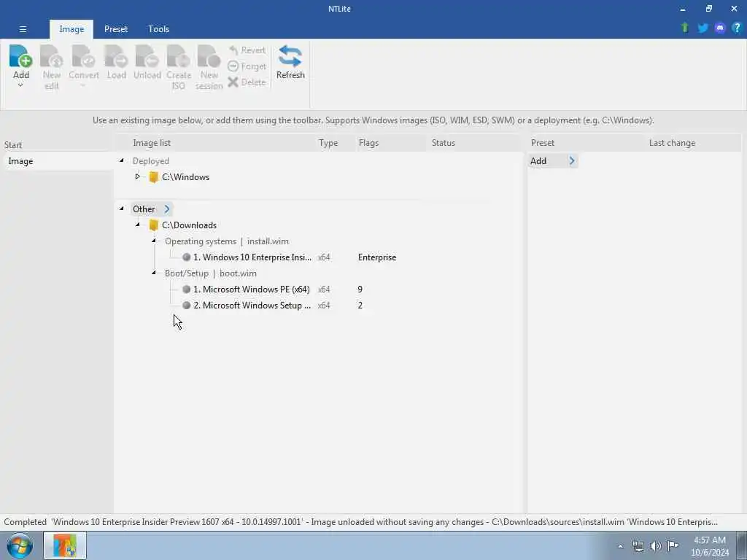This screenshot has width=747, height=560.
Task: Click the Status column header
Action: click(x=444, y=143)
